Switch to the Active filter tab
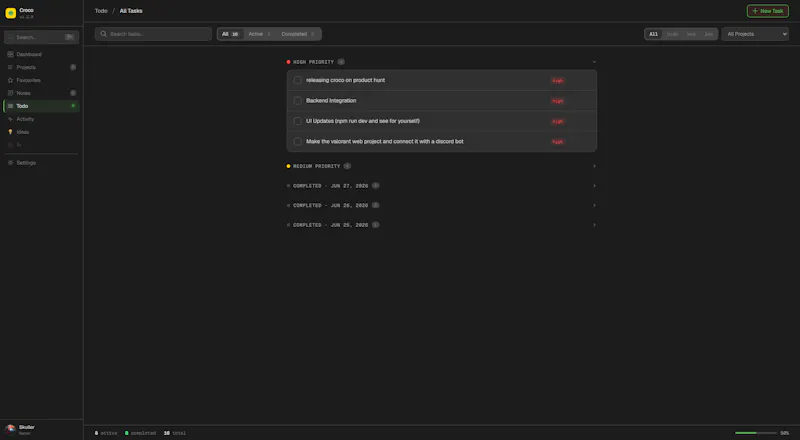This screenshot has height=440, width=800. click(x=260, y=34)
